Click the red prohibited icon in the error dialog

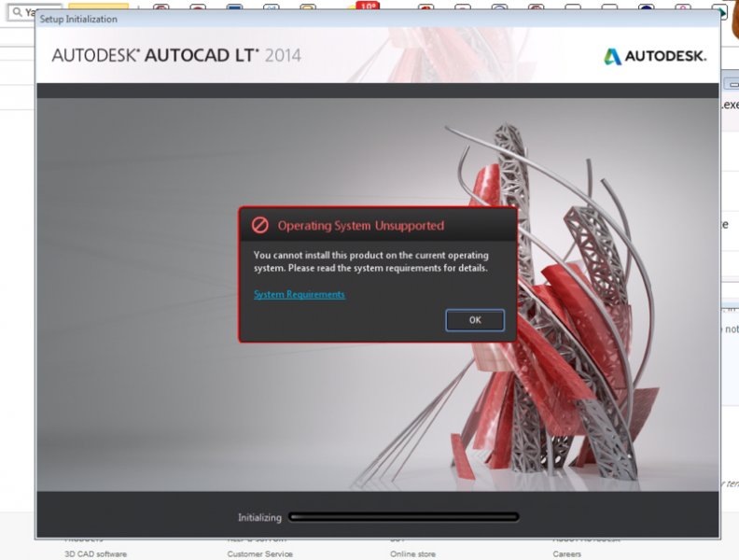pyautogui.click(x=259, y=225)
